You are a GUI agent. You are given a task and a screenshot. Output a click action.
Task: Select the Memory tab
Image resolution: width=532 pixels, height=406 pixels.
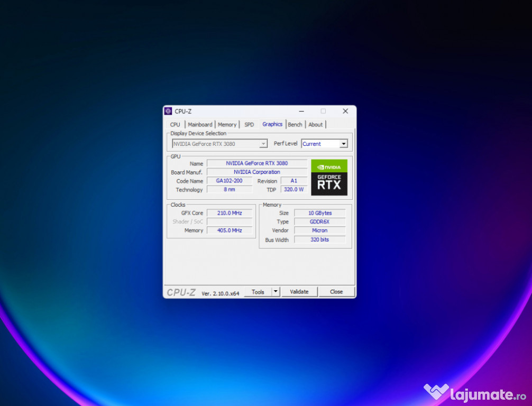point(227,125)
